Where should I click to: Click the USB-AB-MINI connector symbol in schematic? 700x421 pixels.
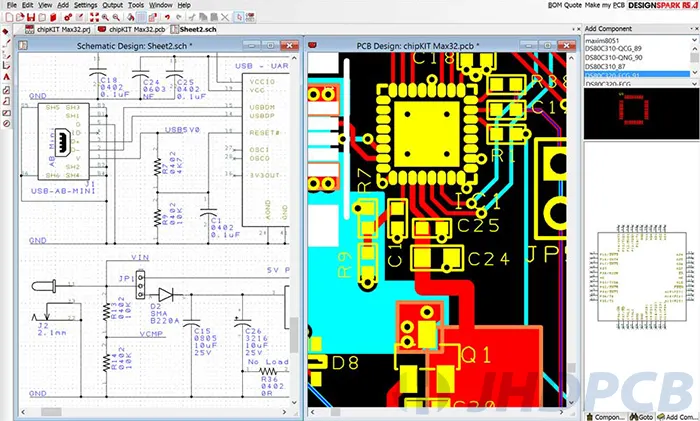click(63, 141)
